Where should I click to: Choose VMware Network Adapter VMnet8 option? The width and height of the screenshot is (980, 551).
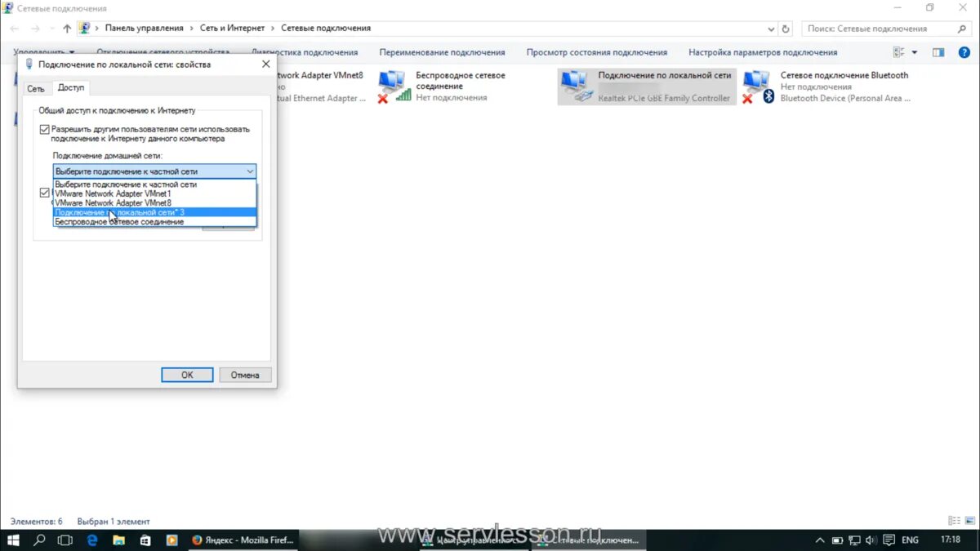[x=155, y=203]
